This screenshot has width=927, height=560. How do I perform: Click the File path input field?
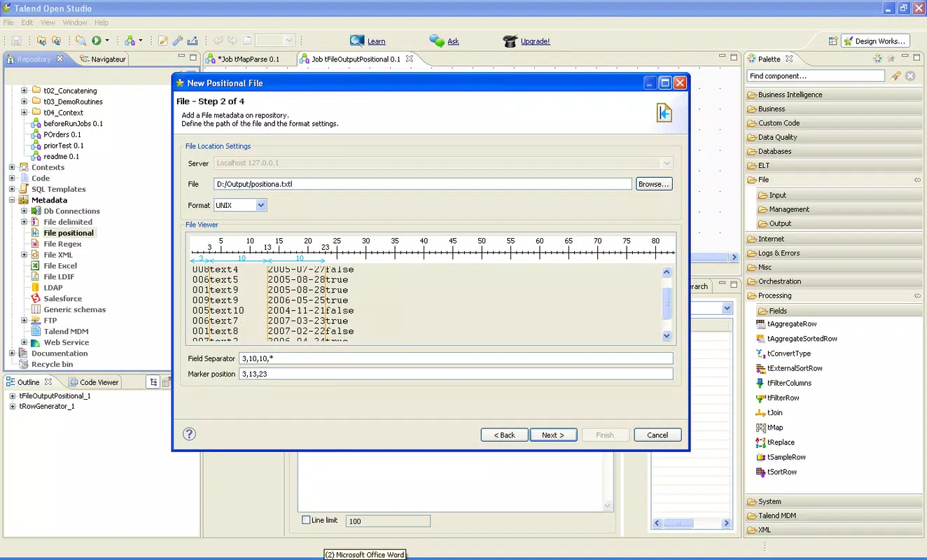pos(423,184)
